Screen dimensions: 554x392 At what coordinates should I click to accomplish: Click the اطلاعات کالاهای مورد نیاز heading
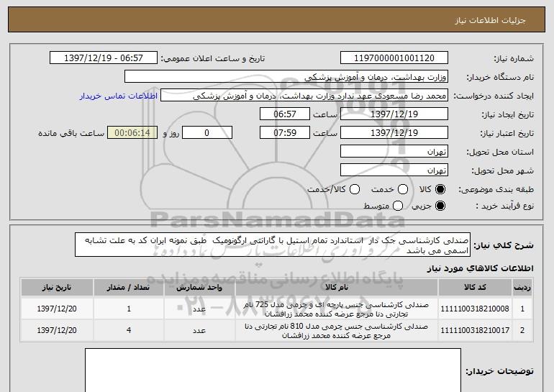(480, 268)
